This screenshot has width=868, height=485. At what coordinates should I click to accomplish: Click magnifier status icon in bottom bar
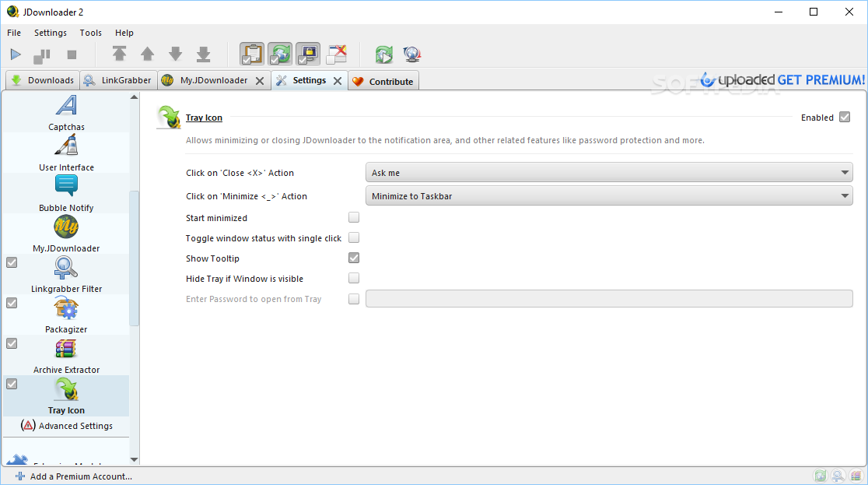coord(838,476)
